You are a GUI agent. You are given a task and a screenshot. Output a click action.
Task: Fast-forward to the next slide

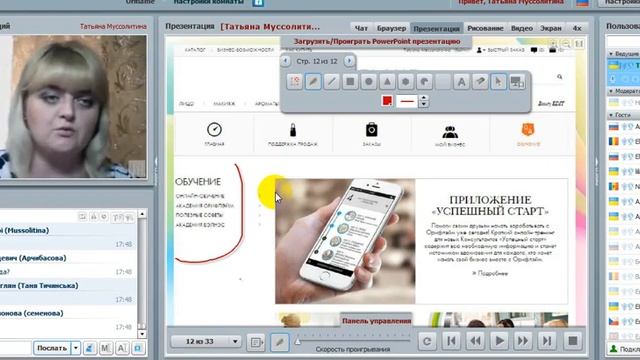tap(523, 341)
